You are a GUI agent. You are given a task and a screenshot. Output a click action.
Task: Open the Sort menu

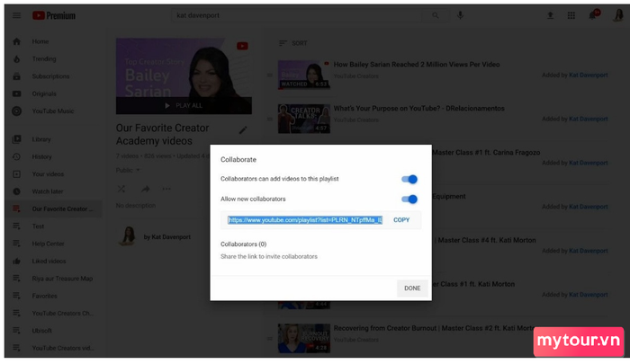point(292,43)
